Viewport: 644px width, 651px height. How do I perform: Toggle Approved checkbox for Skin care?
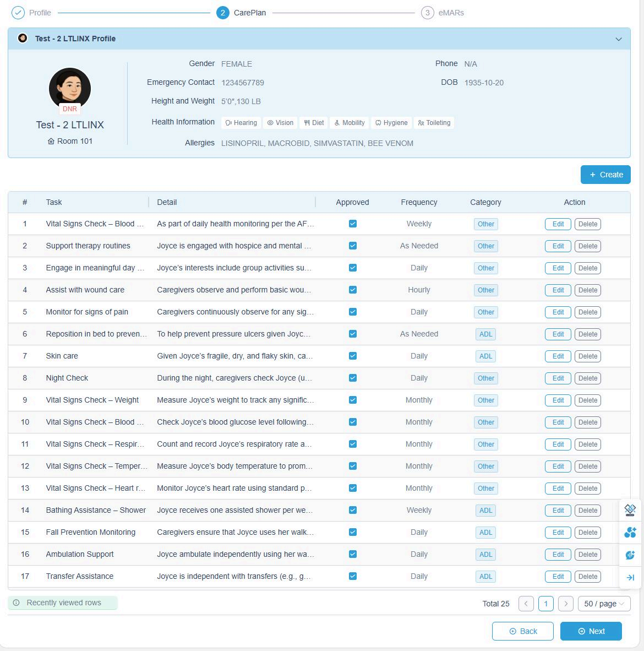click(x=353, y=356)
